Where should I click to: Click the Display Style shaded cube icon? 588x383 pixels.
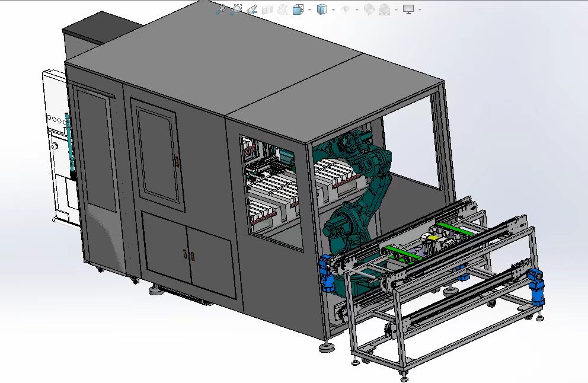tap(322, 9)
